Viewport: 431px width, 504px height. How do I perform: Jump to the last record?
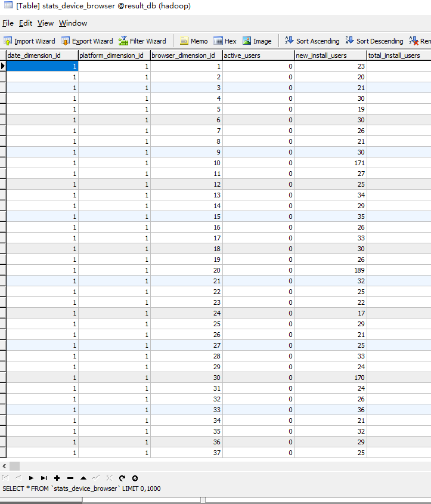pos(44,478)
